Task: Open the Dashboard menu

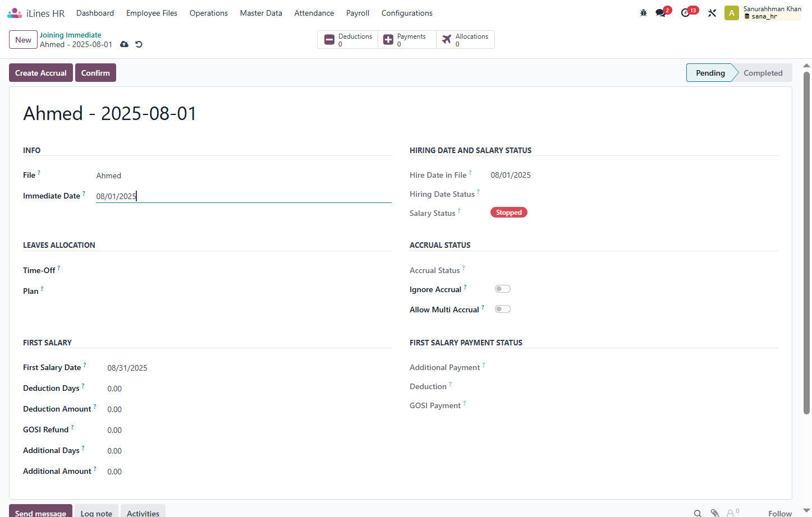Action: pos(95,13)
